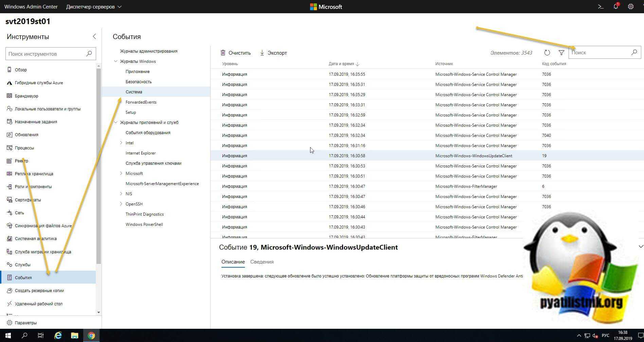Open the Сертификаты tool
Viewport: 644px width, 342px height.
tap(28, 200)
